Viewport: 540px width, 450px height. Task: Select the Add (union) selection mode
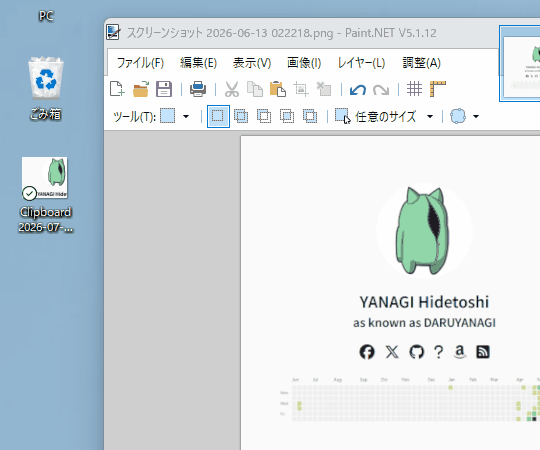241,116
